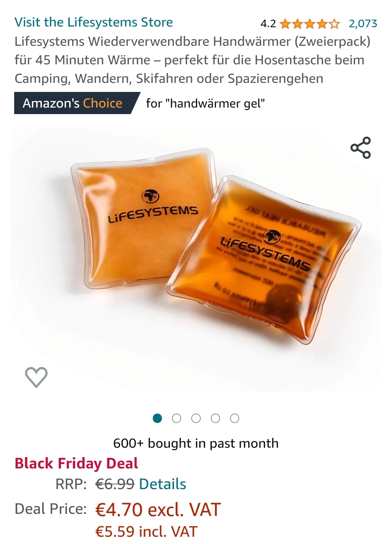Open the 2,073 customer reviews
392x544 pixels.
tap(363, 24)
